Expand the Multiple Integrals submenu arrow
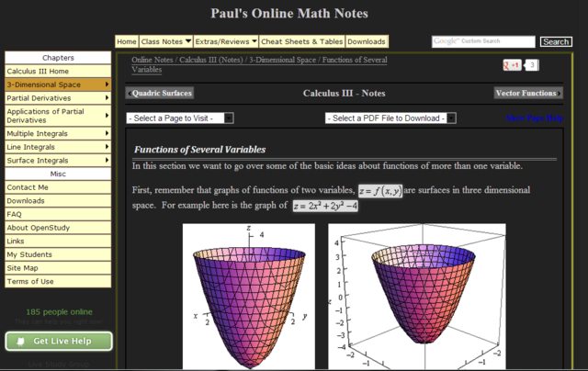 [107, 133]
